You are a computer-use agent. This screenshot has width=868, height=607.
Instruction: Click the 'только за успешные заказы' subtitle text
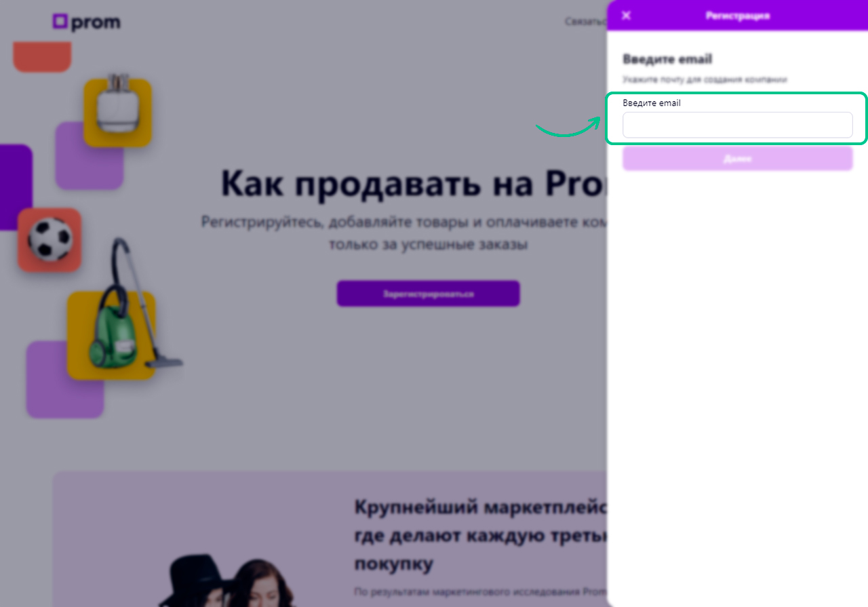tap(428, 244)
